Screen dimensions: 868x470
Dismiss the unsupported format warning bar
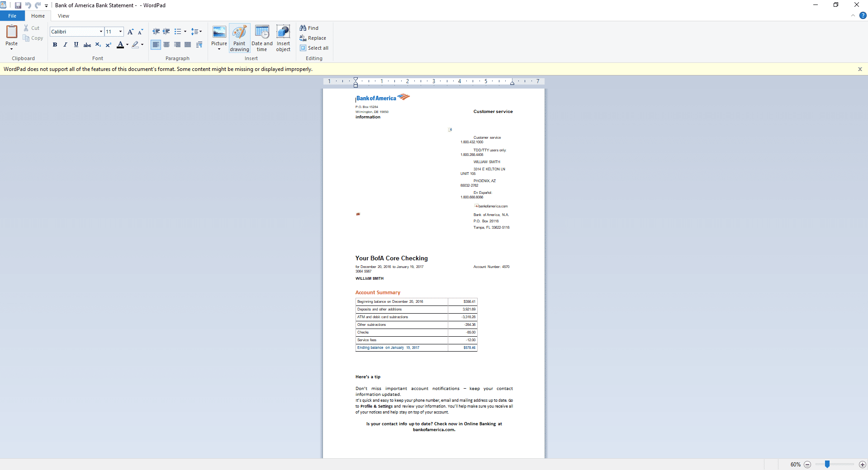pos(860,69)
